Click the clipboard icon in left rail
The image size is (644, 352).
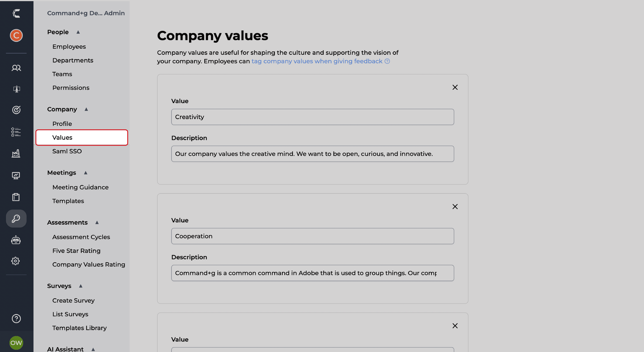pos(16,197)
